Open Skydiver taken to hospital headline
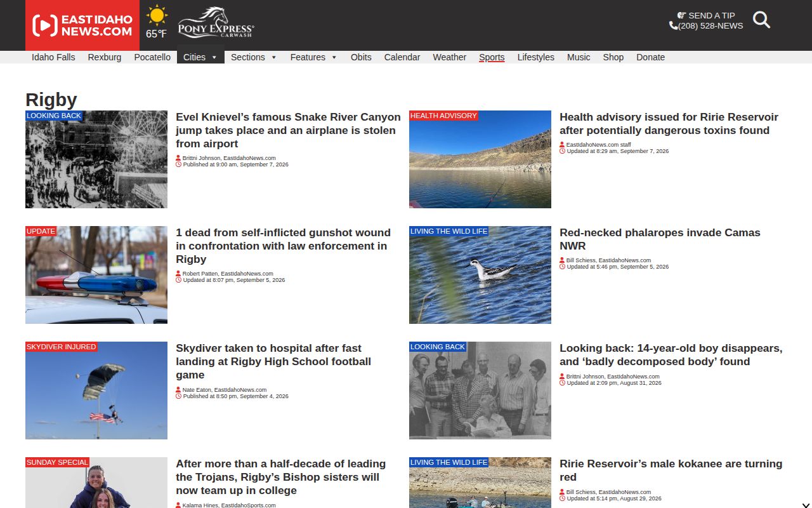This screenshot has height=508, width=812. (x=273, y=361)
